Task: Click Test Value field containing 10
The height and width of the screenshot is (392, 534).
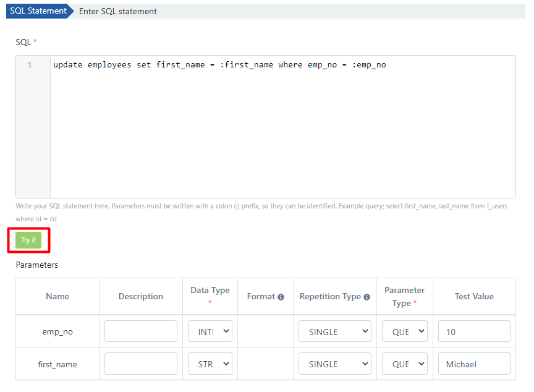Action: (474, 331)
